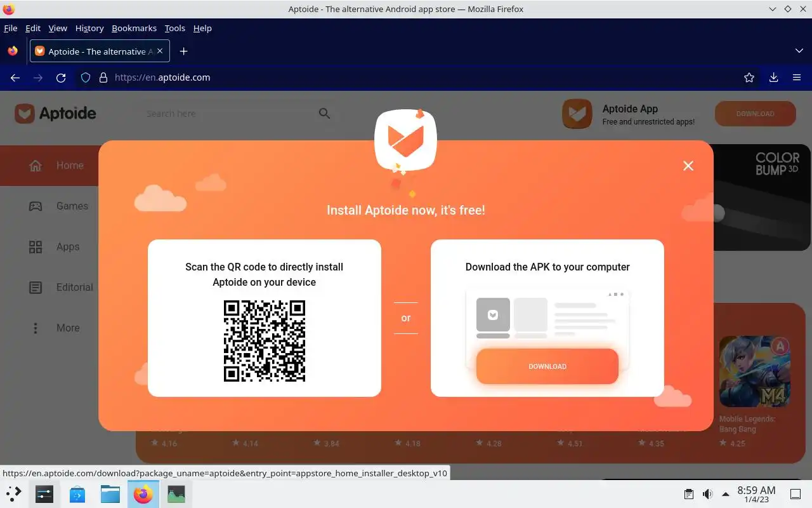Screen dimensions: 812x508
Task: Click the URL address bar
Action: click(x=419, y=77)
